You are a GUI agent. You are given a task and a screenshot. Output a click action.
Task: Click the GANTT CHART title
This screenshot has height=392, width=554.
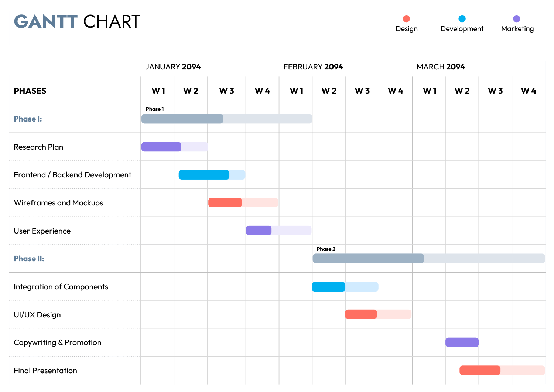tap(77, 21)
